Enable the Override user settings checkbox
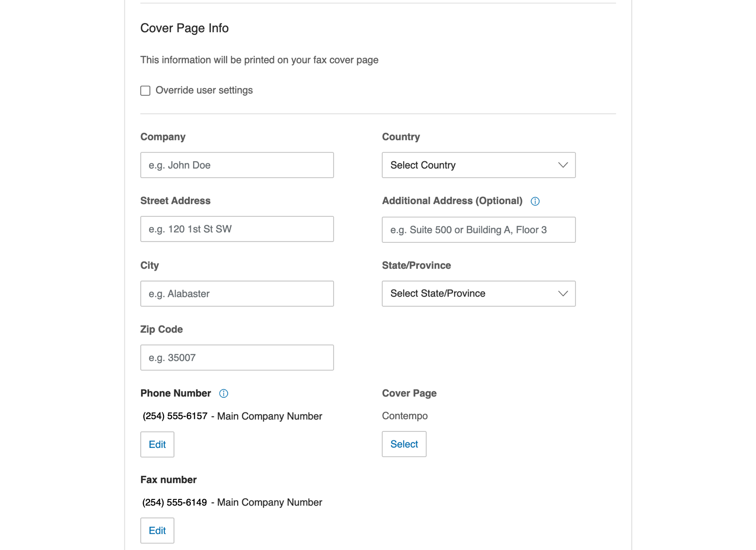The image size is (756, 550). pos(146,91)
